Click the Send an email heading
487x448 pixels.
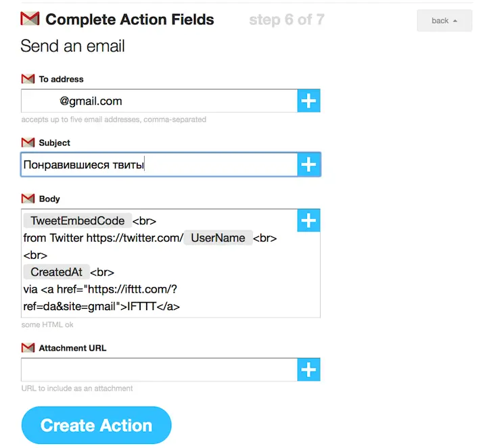(x=72, y=46)
